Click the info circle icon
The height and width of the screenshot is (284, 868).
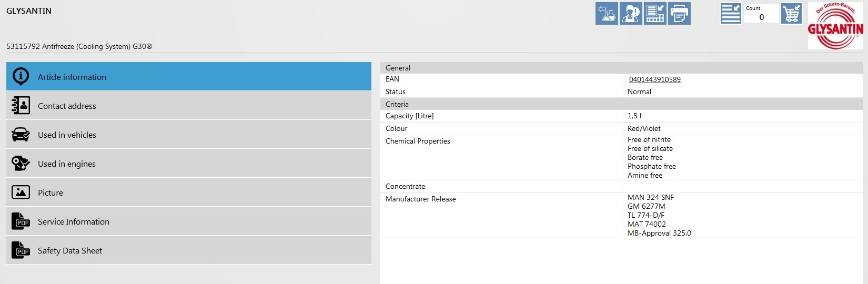click(21, 77)
